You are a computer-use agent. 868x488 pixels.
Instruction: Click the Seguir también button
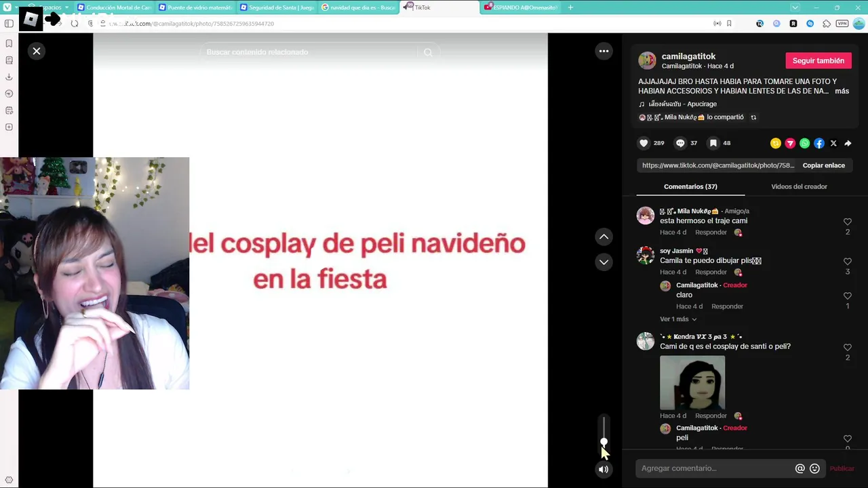coord(818,60)
